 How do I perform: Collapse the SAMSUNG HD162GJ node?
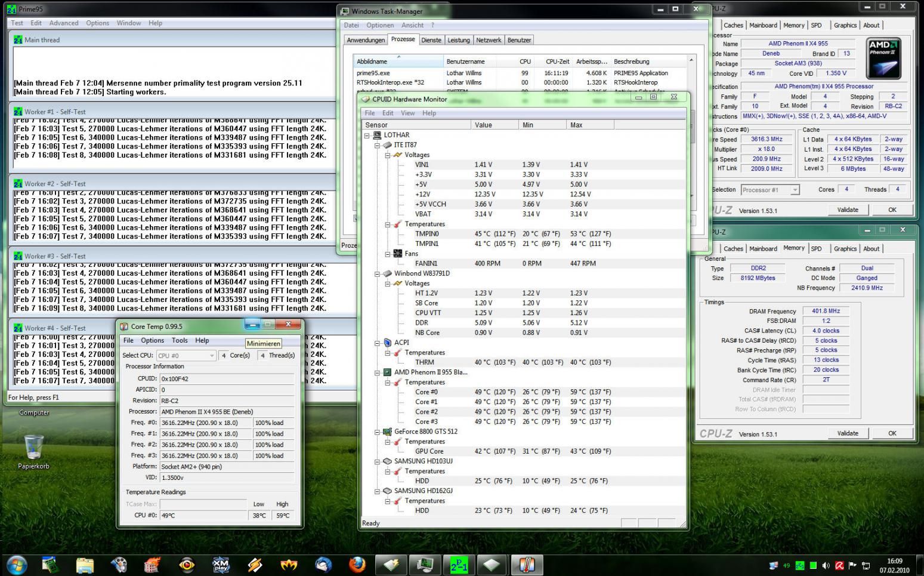click(x=377, y=491)
